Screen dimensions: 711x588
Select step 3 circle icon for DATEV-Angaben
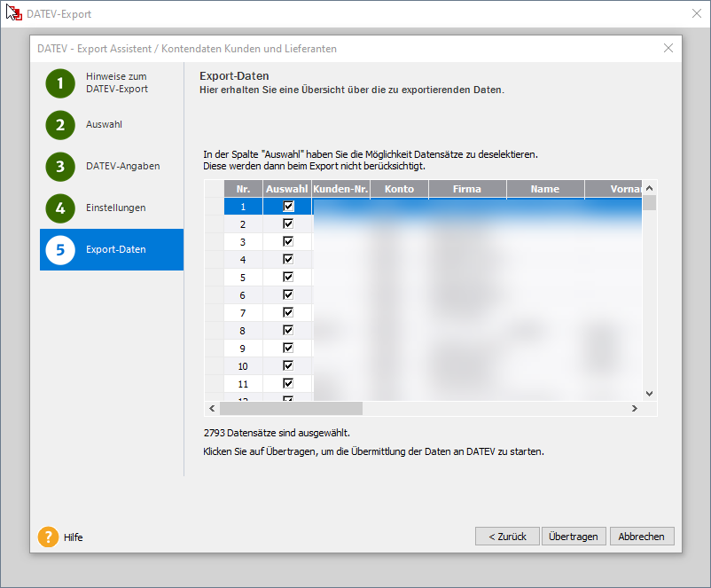pyautogui.click(x=60, y=167)
